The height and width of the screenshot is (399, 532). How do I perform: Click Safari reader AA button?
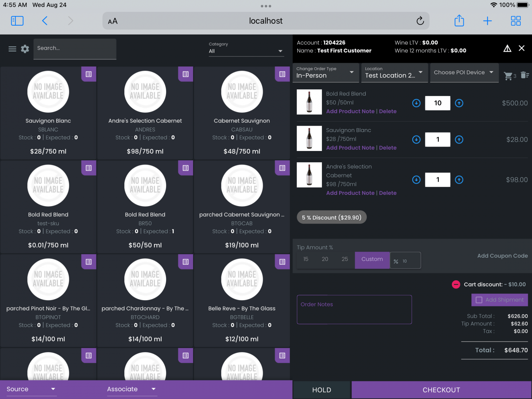113,21
